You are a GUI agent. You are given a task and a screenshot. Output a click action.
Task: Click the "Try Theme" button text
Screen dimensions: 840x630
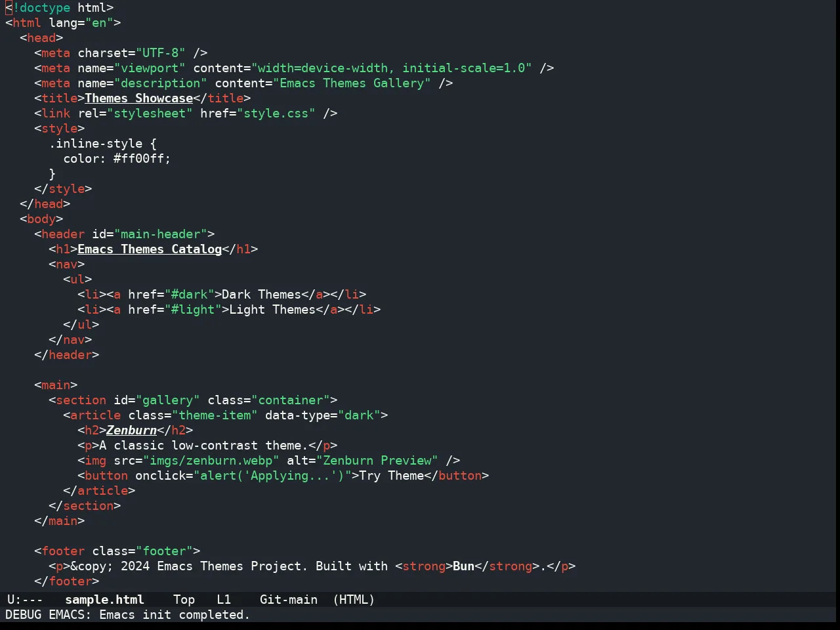click(x=392, y=475)
